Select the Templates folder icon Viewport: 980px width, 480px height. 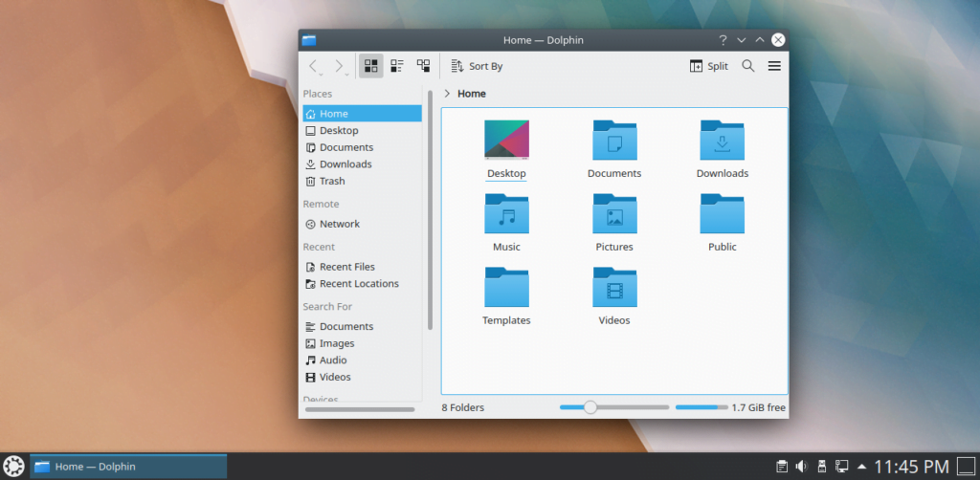coord(507,287)
